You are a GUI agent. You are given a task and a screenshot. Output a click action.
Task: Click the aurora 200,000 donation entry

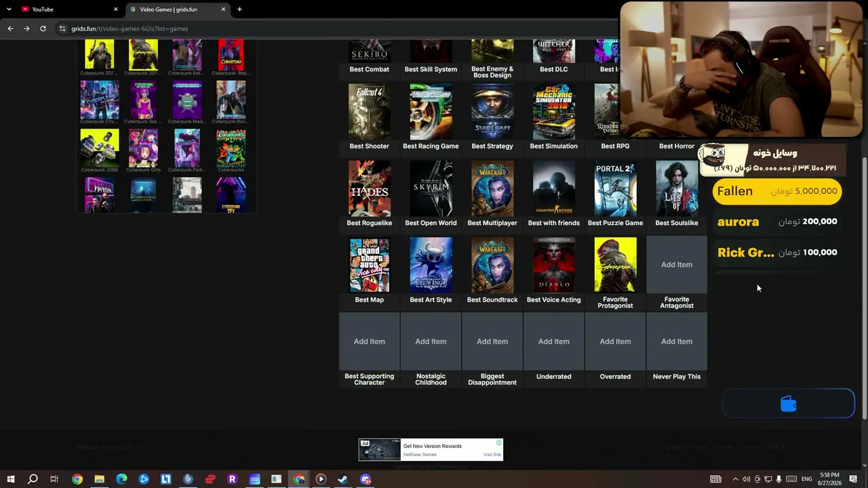(x=777, y=222)
